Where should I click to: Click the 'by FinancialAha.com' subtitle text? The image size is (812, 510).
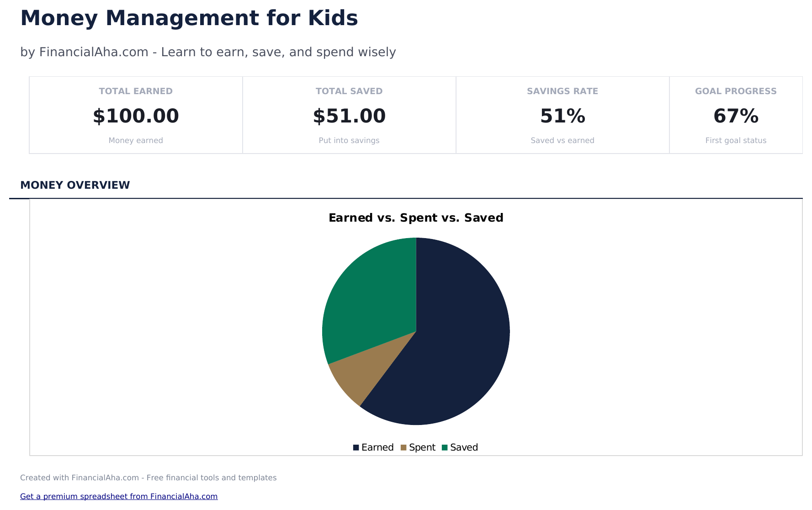(208, 52)
